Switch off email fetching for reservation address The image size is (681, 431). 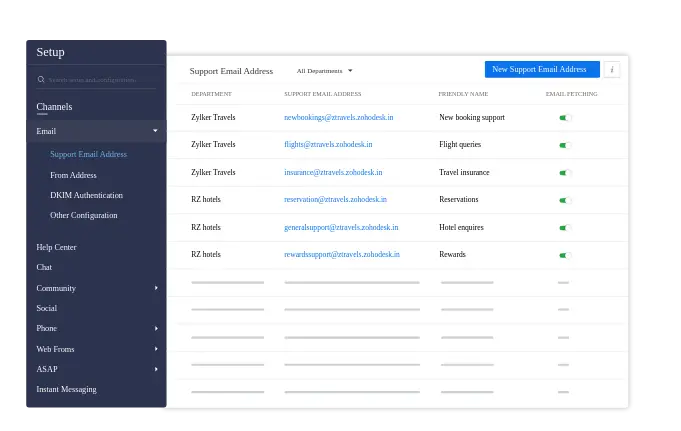click(563, 200)
